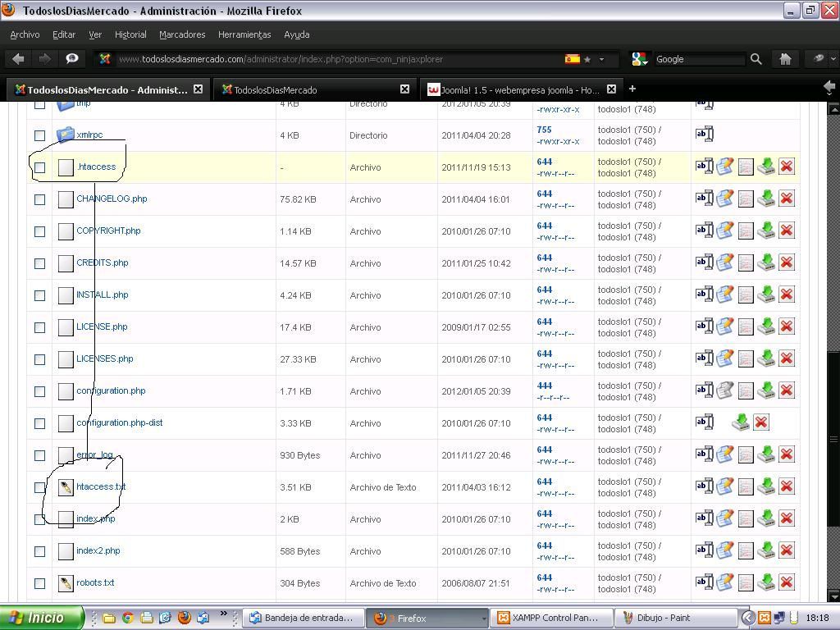
Task: Click edit pencil icon for .htaccess
Action: [x=725, y=167]
